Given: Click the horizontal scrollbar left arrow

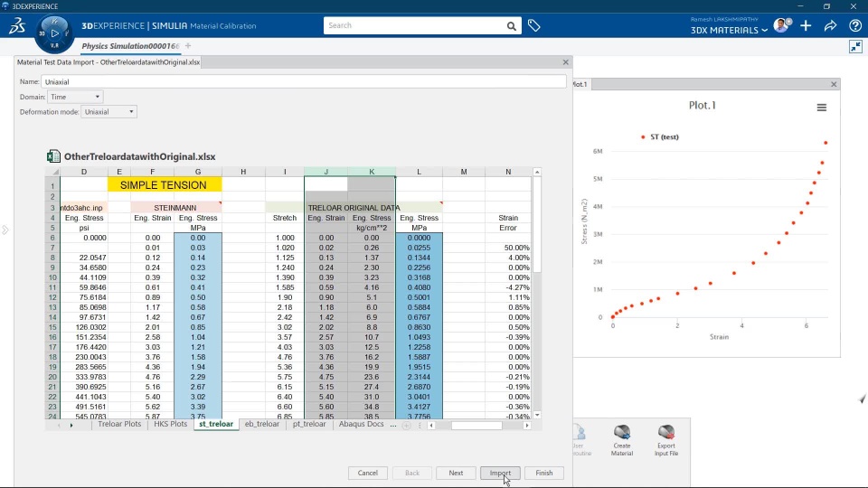Looking at the screenshot, I should click(x=431, y=426).
